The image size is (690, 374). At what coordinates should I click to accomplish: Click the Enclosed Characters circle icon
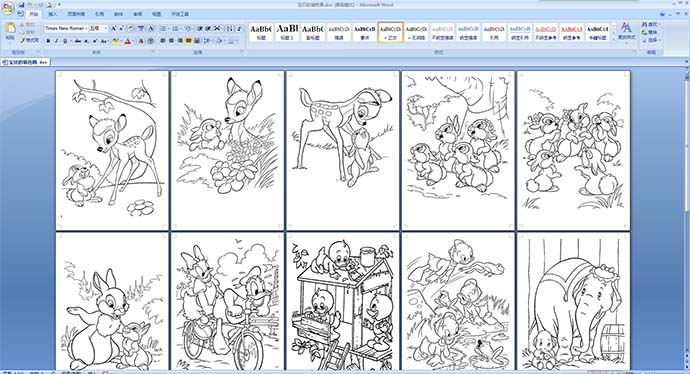coord(150,41)
